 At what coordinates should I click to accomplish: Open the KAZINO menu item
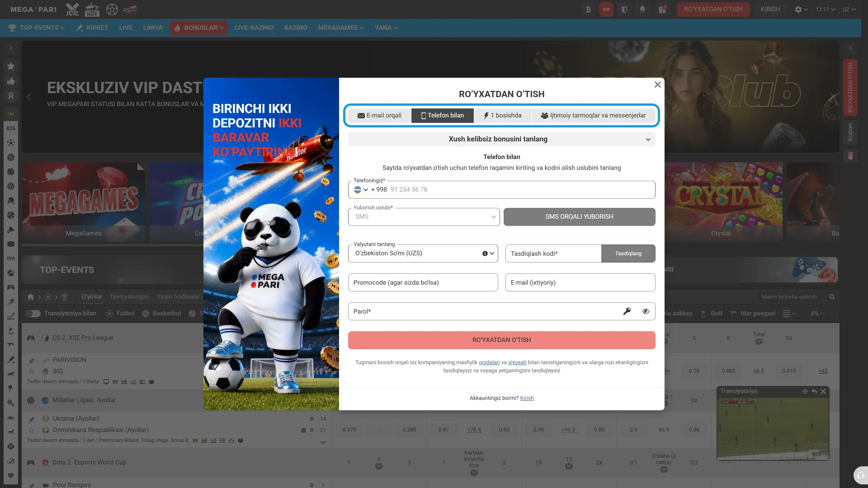coord(296,28)
